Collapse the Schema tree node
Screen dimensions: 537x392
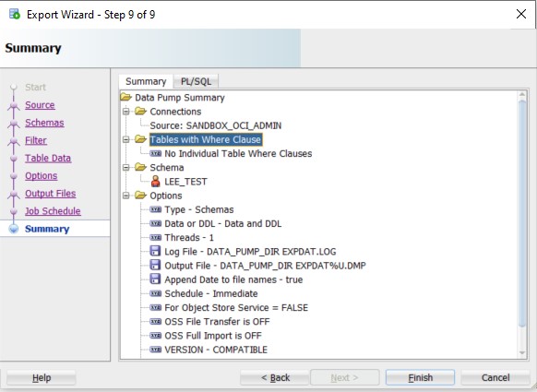click(126, 168)
